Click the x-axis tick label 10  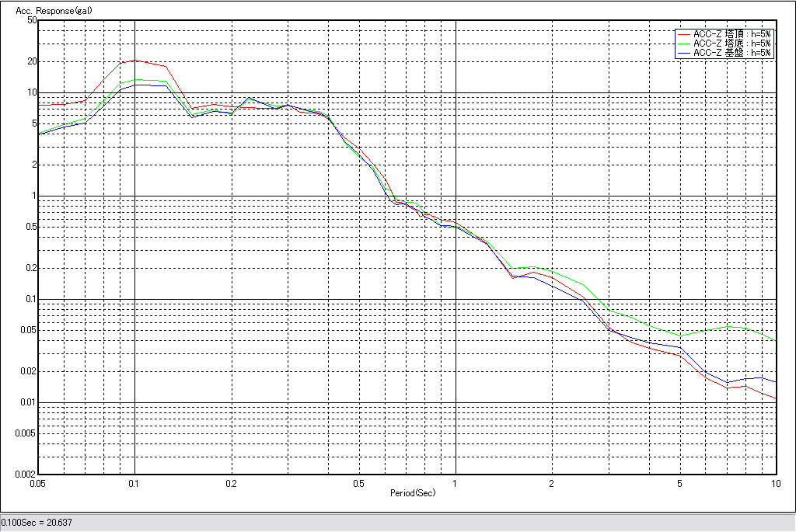(775, 484)
